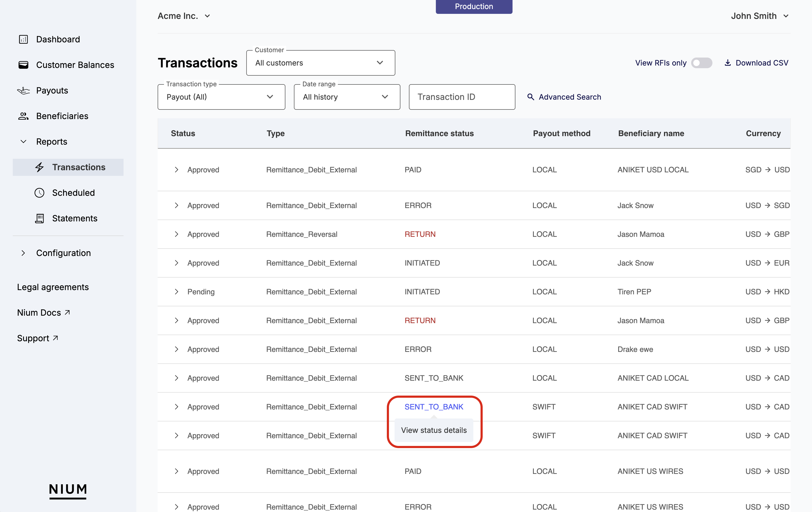Open the Legal agreements page

[x=53, y=287]
